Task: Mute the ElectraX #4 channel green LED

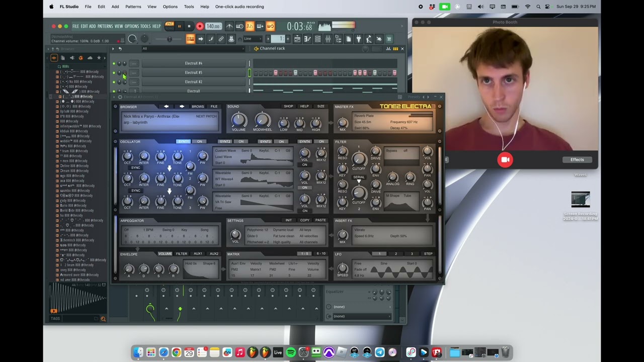Action: tap(114, 63)
